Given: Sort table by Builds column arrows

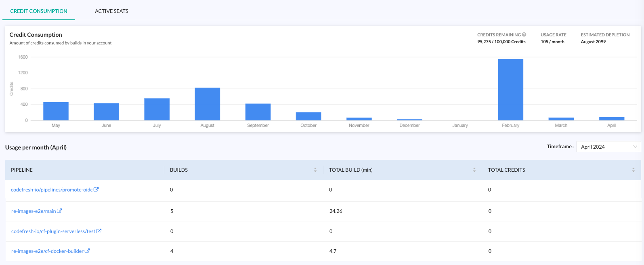Looking at the screenshot, I should (x=315, y=170).
